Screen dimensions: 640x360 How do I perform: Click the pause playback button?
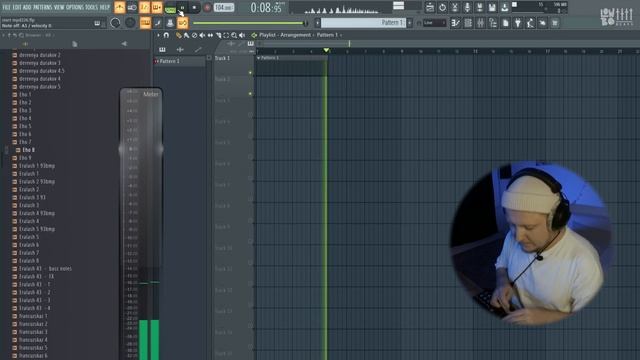[x=182, y=7]
